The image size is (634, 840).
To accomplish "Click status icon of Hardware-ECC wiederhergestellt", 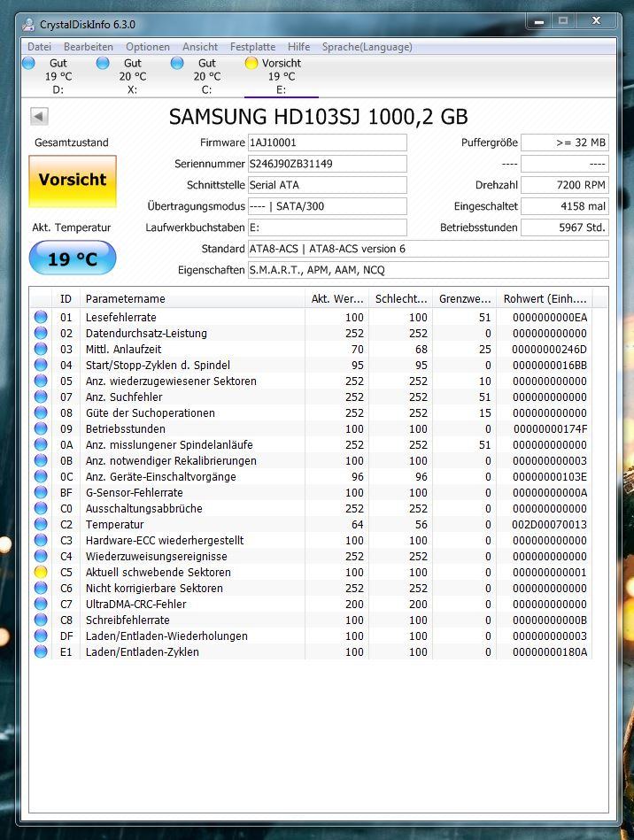I will [41, 540].
